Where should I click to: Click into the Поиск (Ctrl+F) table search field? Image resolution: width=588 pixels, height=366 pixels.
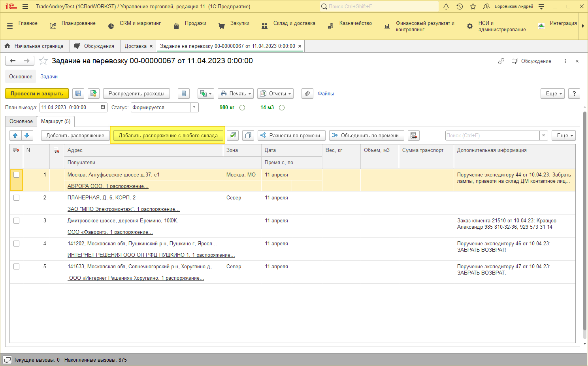pyautogui.click(x=492, y=135)
